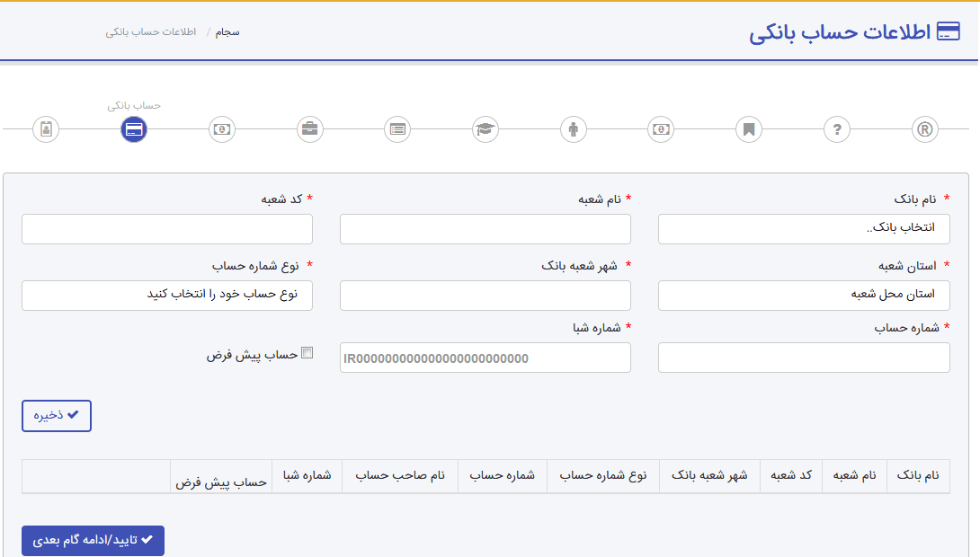Open the استان شعبه province selection dropdown
Image resolution: width=980 pixels, height=557 pixels.
tap(803, 296)
